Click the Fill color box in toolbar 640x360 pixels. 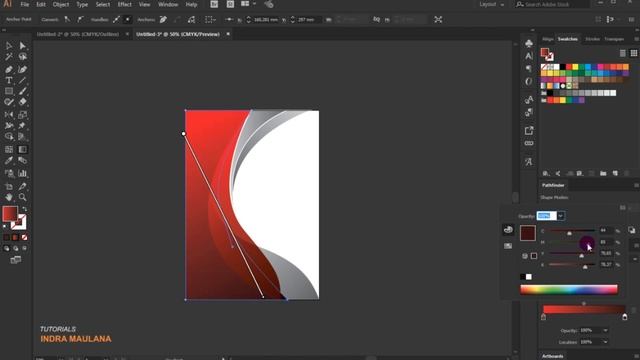click(10, 214)
